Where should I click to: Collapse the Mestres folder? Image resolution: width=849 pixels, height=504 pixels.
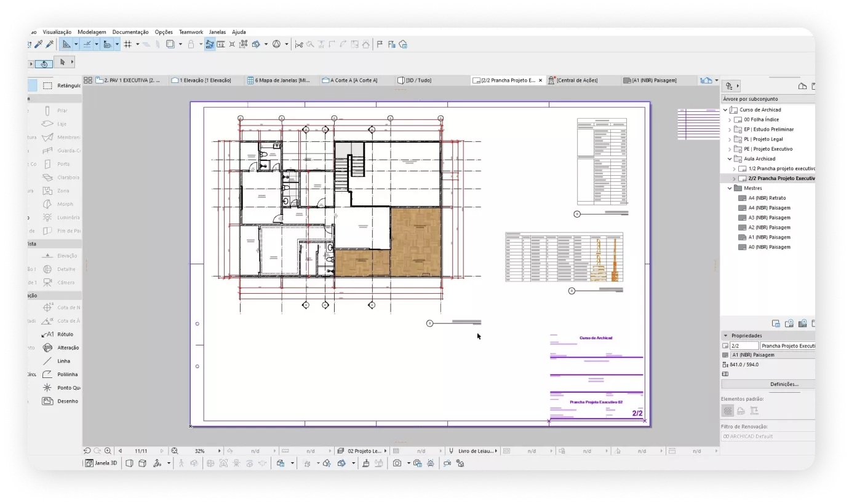pos(730,189)
